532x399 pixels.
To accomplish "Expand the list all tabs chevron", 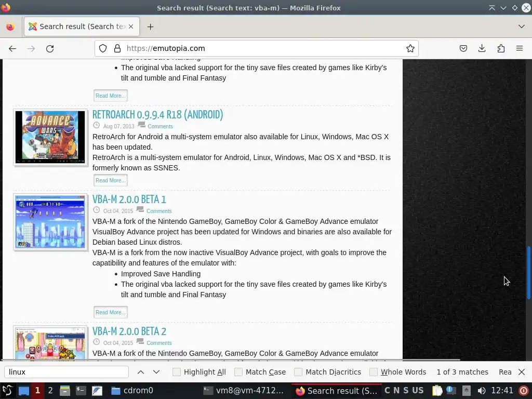I will pos(522,26).
